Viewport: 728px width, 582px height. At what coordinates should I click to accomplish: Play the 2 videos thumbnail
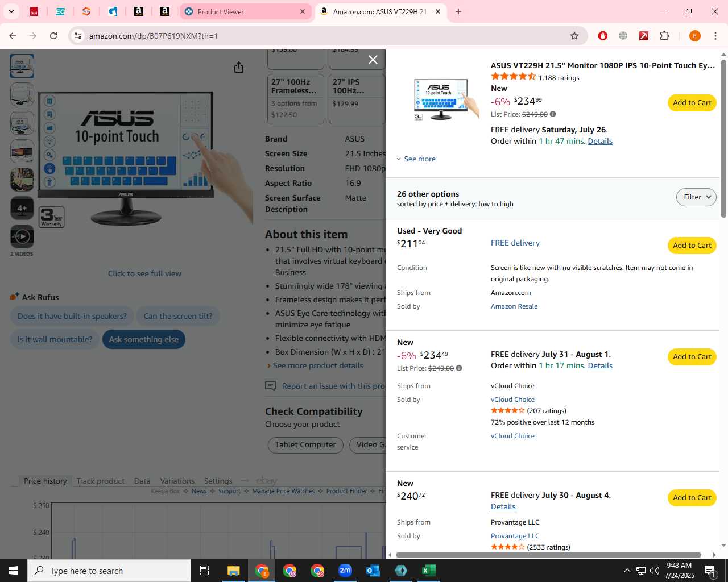(x=22, y=236)
